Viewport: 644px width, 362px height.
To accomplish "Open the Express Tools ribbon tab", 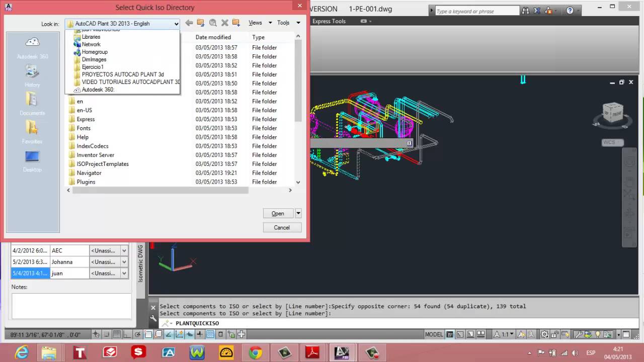I will point(329,21).
